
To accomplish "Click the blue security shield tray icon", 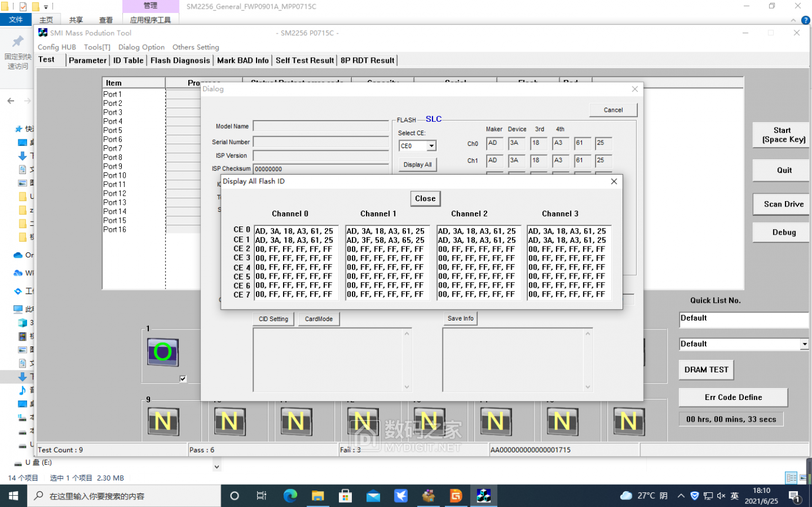I will [x=694, y=495].
